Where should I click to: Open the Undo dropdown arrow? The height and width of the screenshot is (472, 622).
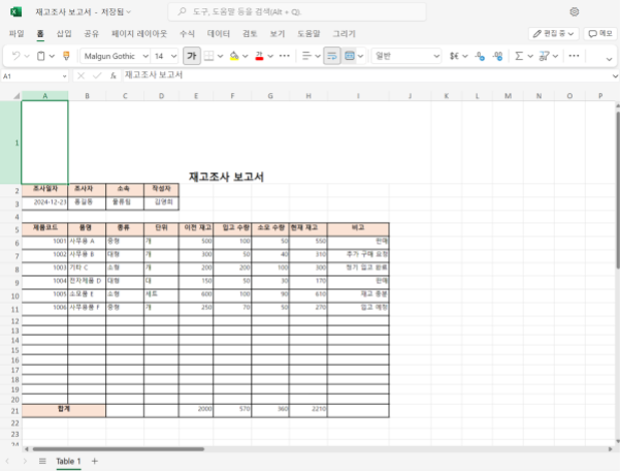pos(27,56)
